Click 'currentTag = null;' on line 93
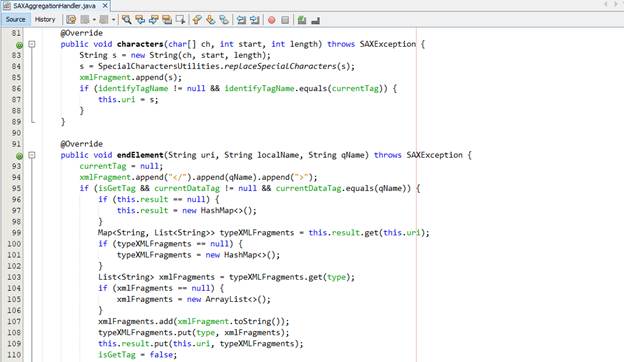 121,166
